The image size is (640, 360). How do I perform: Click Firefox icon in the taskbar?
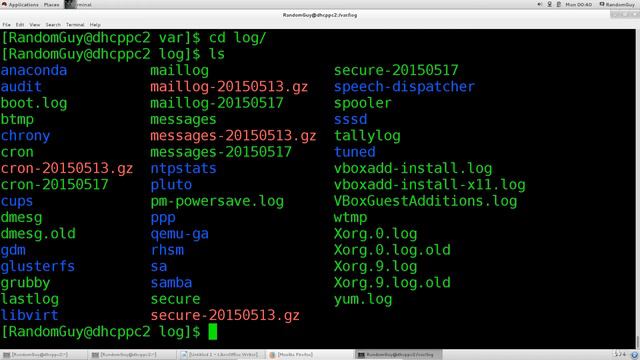[272, 355]
